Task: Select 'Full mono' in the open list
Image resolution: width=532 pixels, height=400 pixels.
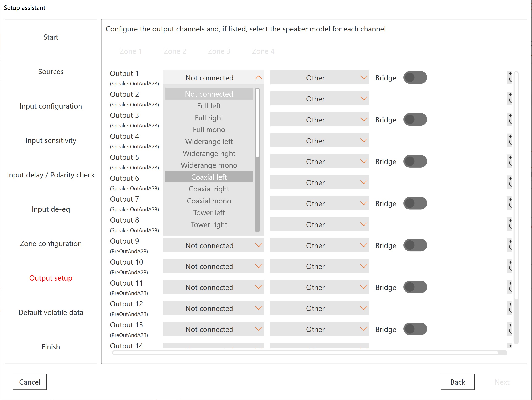Action: (x=209, y=130)
